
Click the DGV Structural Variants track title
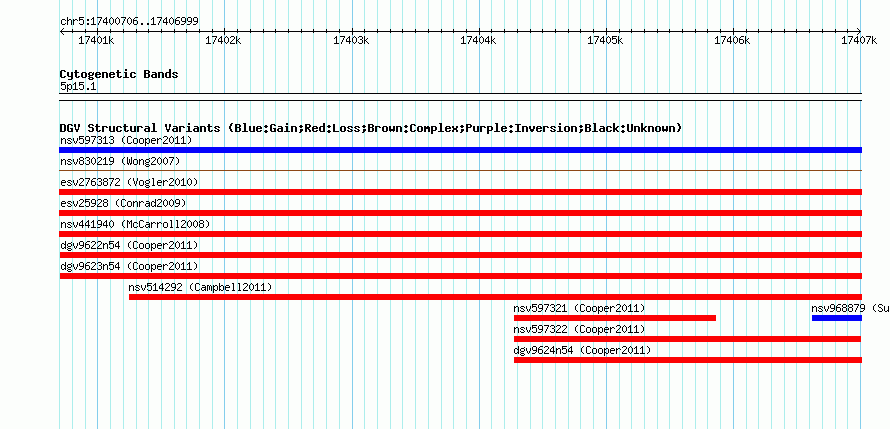pos(371,128)
